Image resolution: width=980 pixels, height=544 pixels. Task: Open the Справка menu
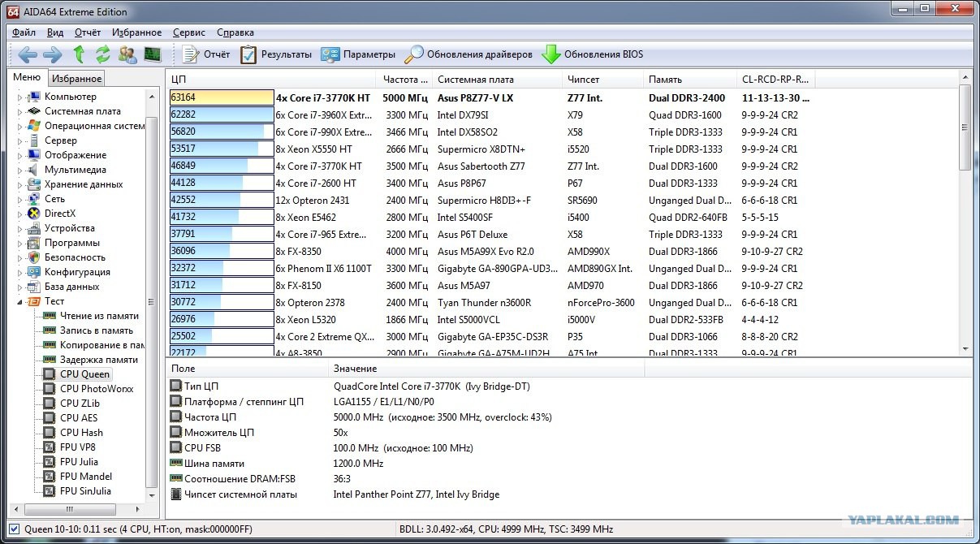tap(235, 32)
